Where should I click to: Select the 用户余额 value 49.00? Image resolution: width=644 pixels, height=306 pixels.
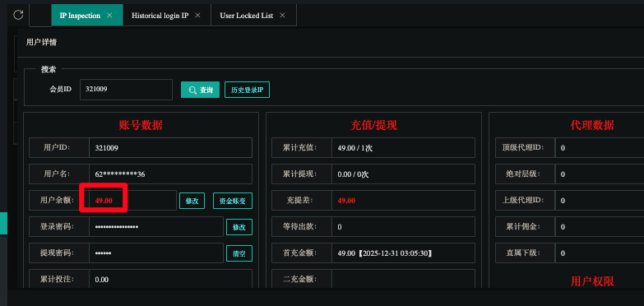(x=104, y=201)
